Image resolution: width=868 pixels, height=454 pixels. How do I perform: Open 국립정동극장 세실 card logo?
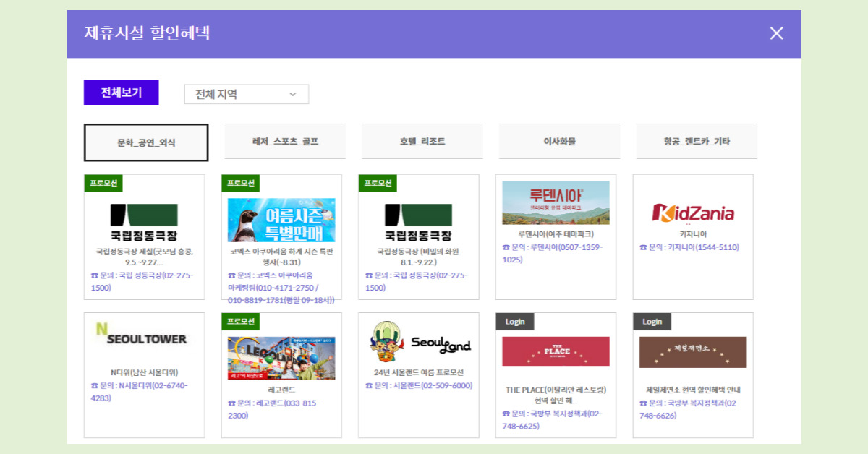(144, 223)
